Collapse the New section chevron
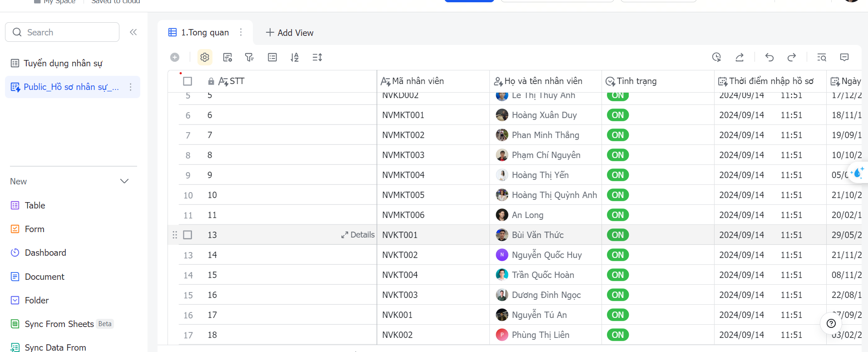Viewport: 868px width, 352px height. [x=124, y=181]
